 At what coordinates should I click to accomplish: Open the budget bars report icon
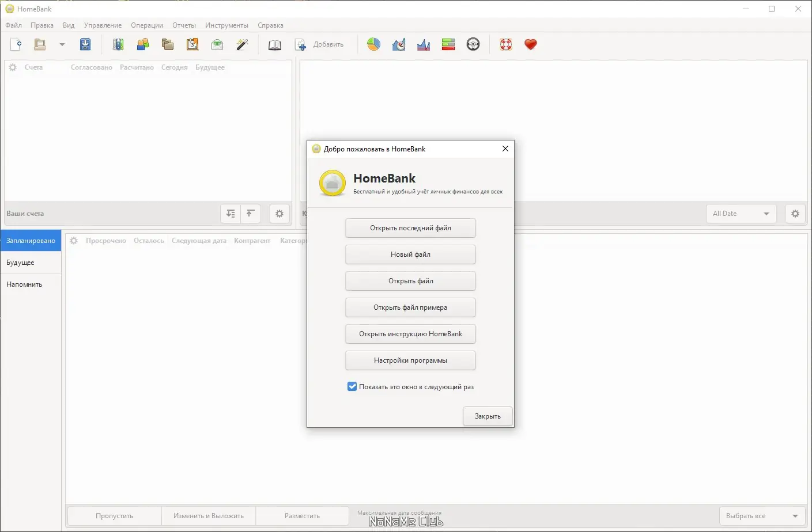pyautogui.click(x=448, y=44)
